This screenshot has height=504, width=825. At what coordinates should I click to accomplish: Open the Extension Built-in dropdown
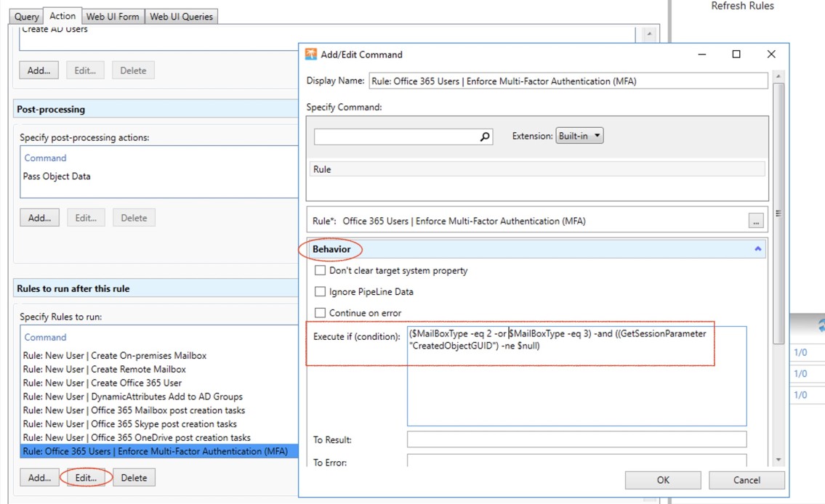[x=579, y=136]
